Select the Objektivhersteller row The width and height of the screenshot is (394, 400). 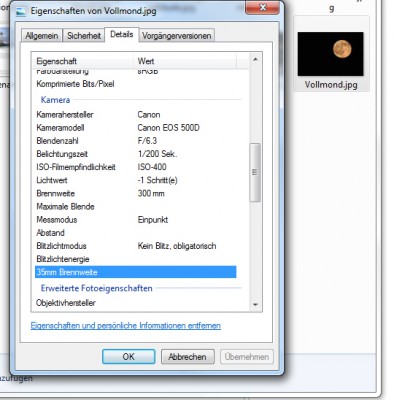click(x=136, y=303)
